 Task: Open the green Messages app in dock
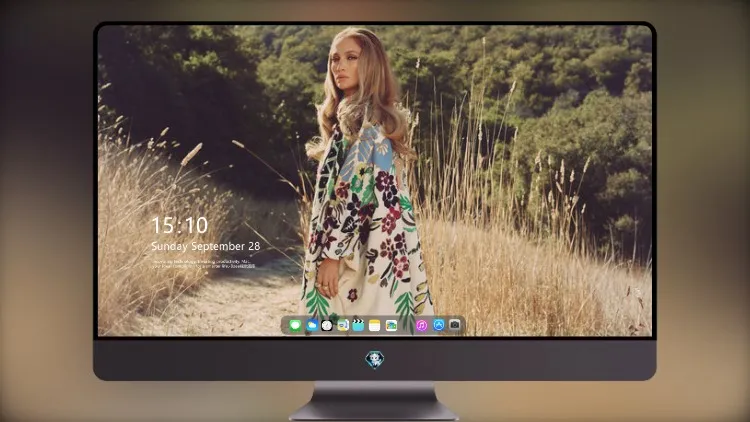click(x=295, y=326)
